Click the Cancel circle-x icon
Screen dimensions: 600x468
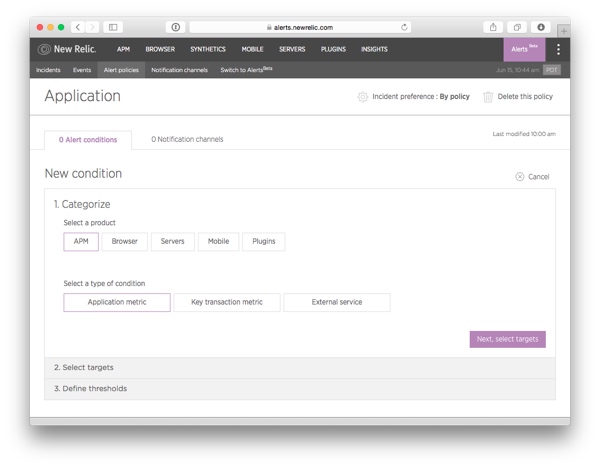click(x=520, y=176)
